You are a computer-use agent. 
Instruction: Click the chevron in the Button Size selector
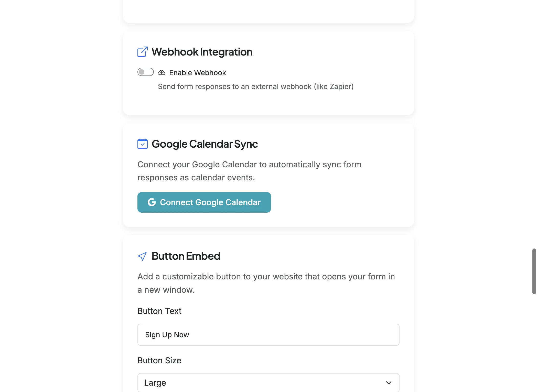click(389, 383)
